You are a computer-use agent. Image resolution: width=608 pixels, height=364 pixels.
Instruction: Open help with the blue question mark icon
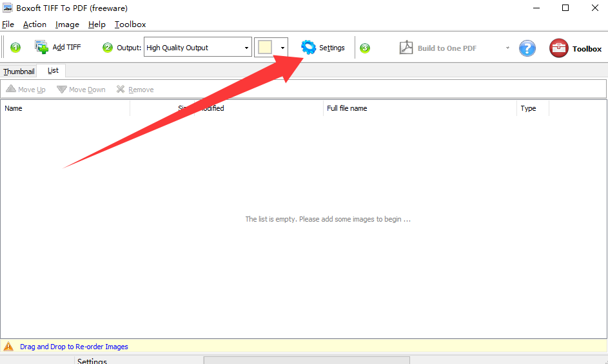[527, 48]
